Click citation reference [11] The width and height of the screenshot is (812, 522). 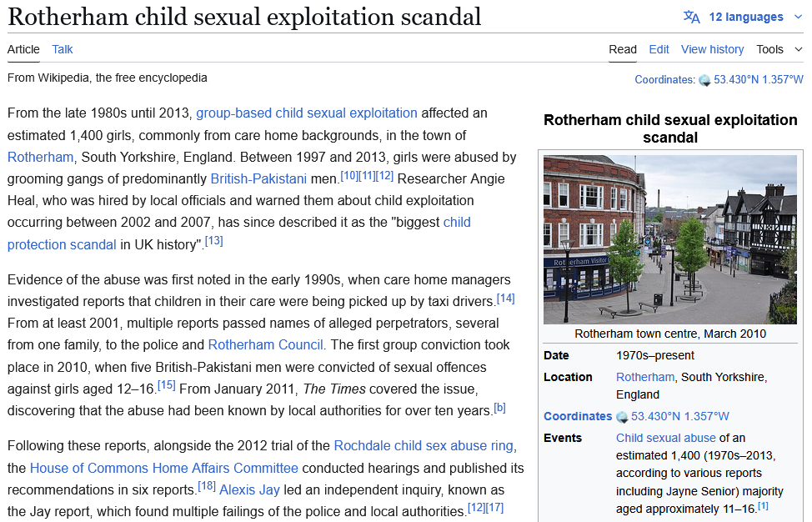[x=367, y=176]
